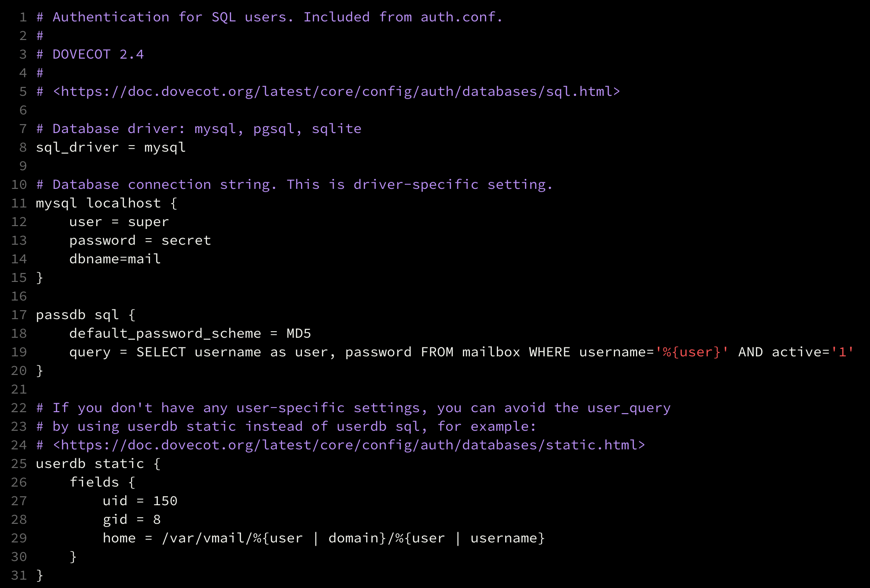Click the red '%{user}' string in query
This screenshot has width=870, height=588.
pyautogui.click(x=692, y=352)
